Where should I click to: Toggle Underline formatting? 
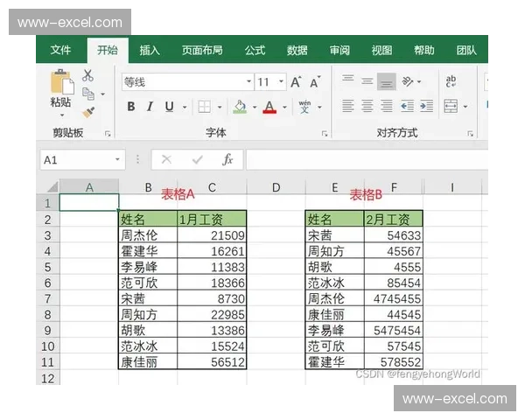pos(170,107)
